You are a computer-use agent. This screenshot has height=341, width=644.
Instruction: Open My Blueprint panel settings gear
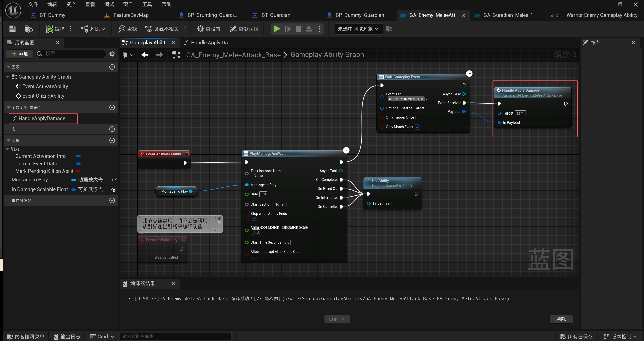pos(112,54)
